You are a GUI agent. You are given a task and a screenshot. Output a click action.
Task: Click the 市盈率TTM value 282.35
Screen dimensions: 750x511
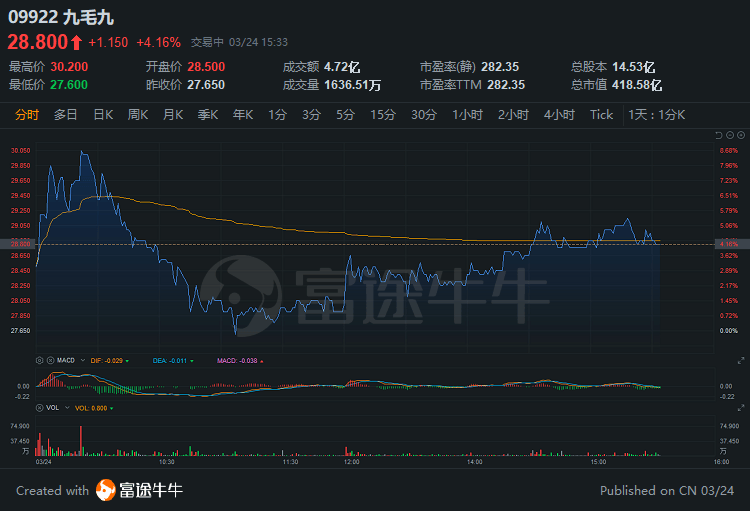tap(506, 85)
